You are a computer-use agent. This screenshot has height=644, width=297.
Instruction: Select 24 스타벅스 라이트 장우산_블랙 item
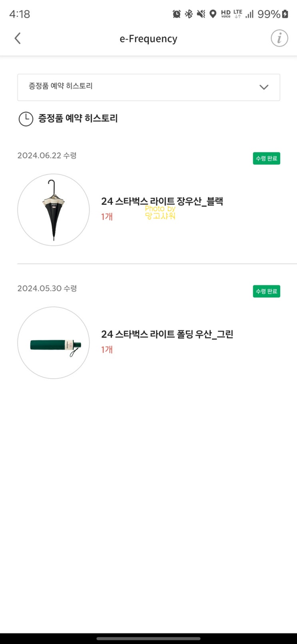tap(162, 201)
